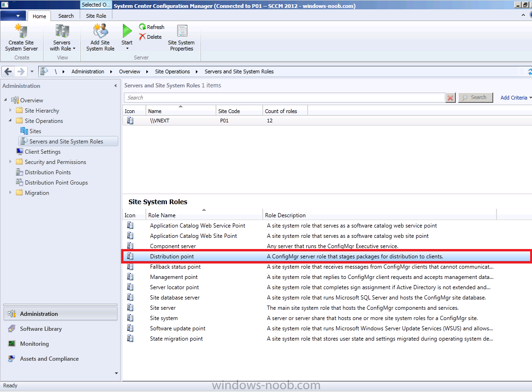Viewport: 532px width, 392px height.
Task: Click the green Start icon
Action: 127,31
